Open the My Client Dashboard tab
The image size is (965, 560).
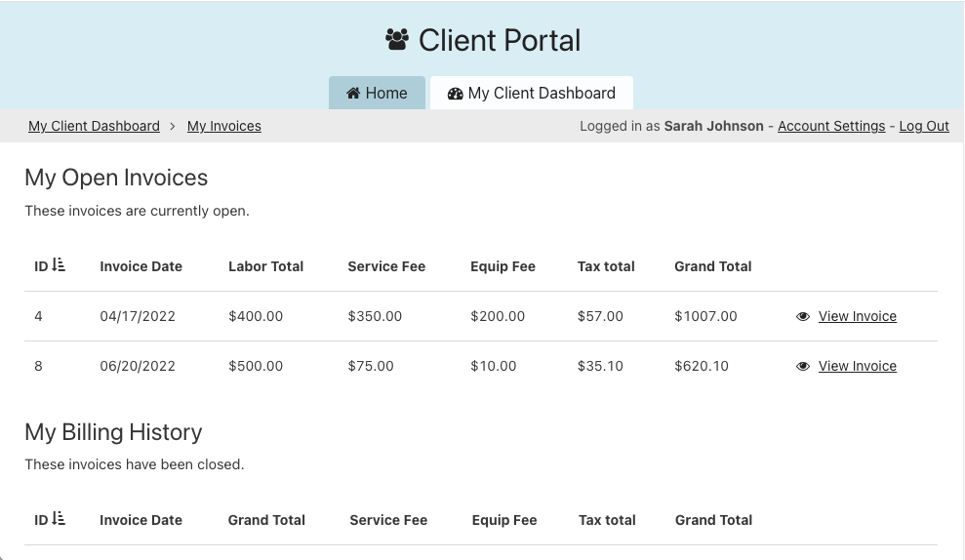[532, 94]
